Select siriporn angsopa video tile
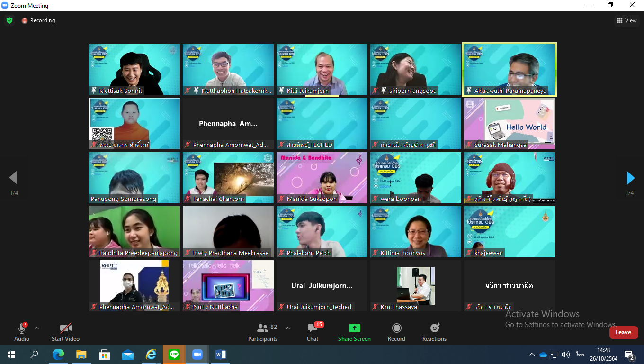This screenshot has height=364, width=644. (x=416, y=70)
